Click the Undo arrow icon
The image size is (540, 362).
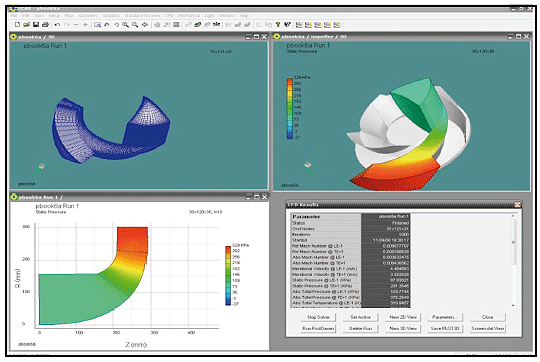pos(57,25)
